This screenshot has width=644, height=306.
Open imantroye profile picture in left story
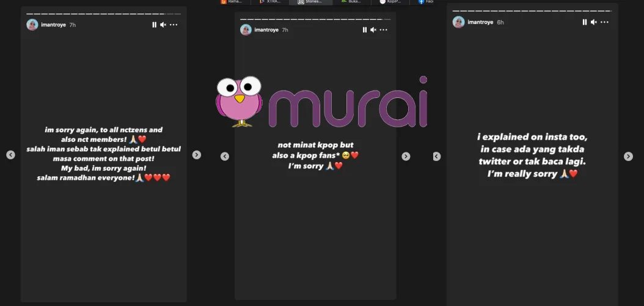[32, 24]
